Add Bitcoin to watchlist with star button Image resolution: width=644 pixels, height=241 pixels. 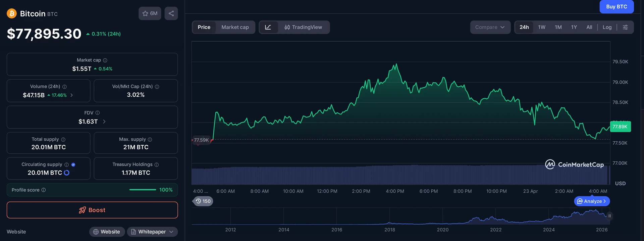(x=150, y=13)
